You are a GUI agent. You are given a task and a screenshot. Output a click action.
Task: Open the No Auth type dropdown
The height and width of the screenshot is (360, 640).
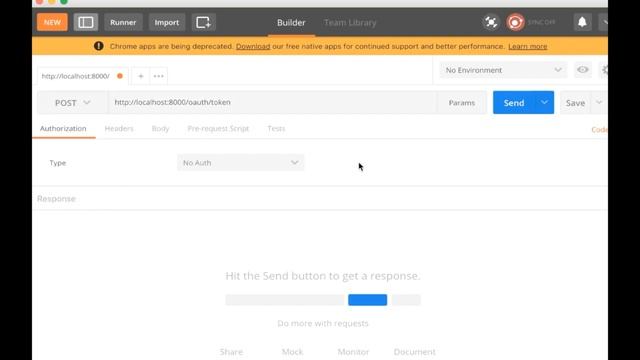pos(240,163)
